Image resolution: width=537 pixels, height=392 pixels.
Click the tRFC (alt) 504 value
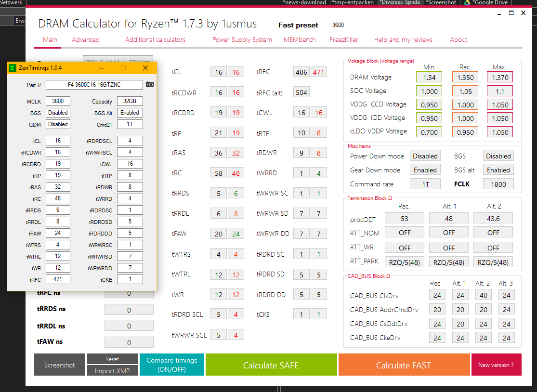tap(301, 92)
